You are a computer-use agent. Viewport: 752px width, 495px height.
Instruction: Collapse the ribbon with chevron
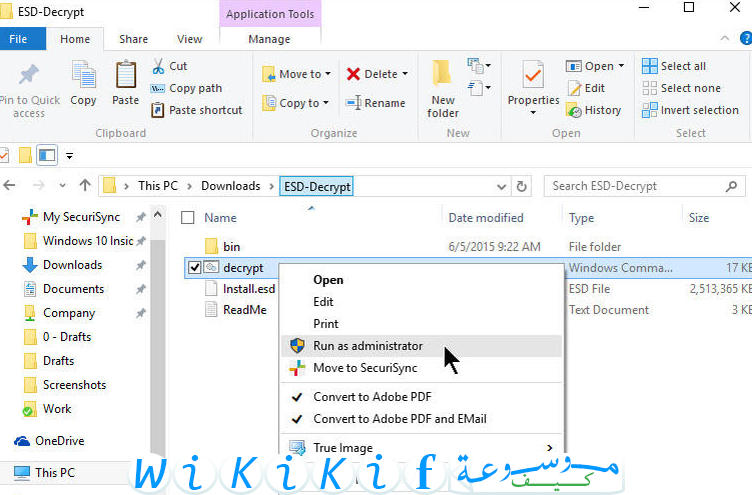725,38
